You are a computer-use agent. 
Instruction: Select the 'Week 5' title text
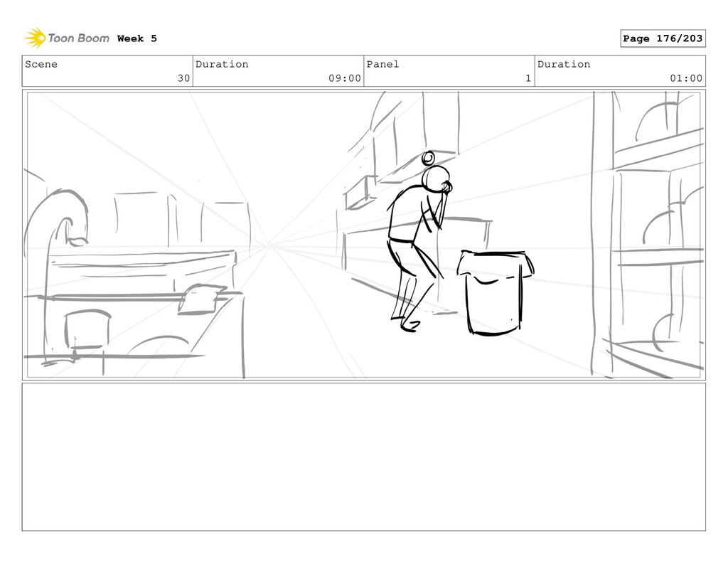137,38
